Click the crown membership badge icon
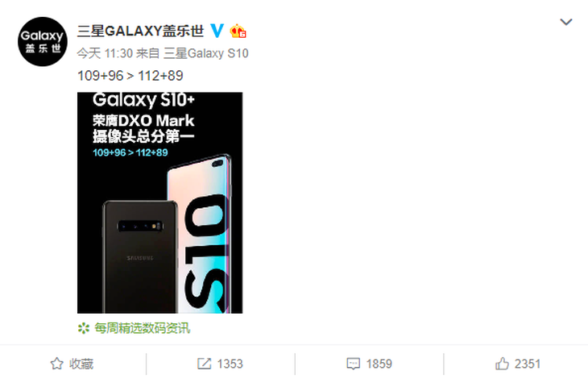Image resolution: width=588 pixels, height=379 pixels. click(238, 31)
